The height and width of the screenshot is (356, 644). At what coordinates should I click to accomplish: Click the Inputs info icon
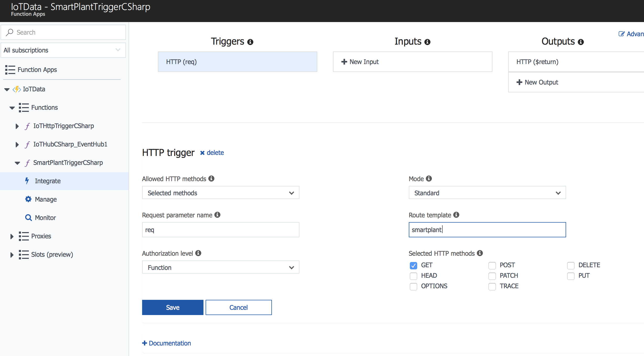coord(427,42)
